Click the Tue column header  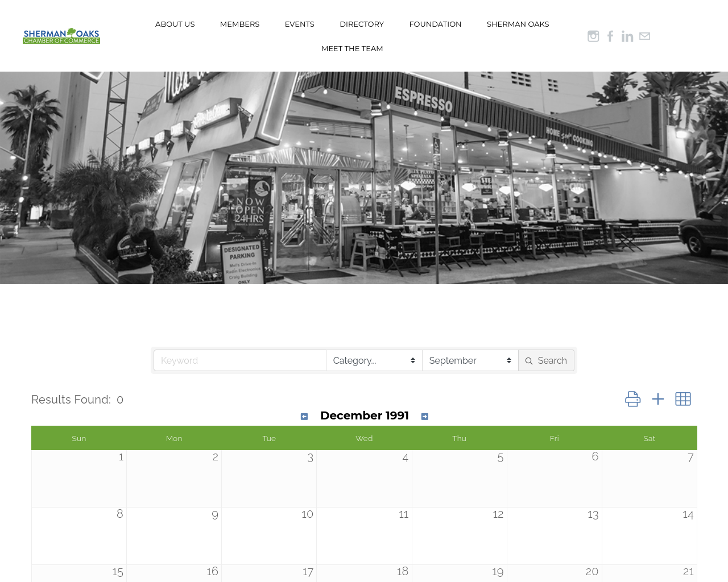coord(269,438)
